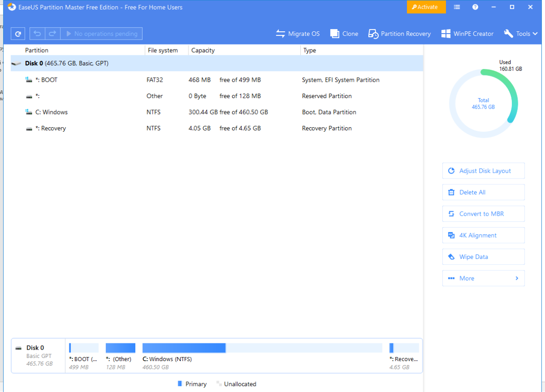Image resolution: width=545 pixels, height=392 pixels.
Task: Select the *: Recovery partition row
Action: 217,129
